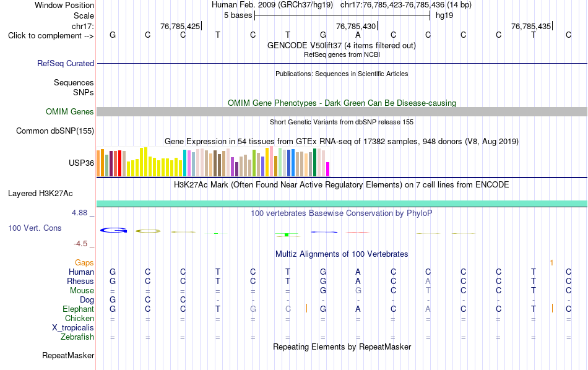Click the Sequences track label
Viewport: 588px width, 370px height.
74,82
